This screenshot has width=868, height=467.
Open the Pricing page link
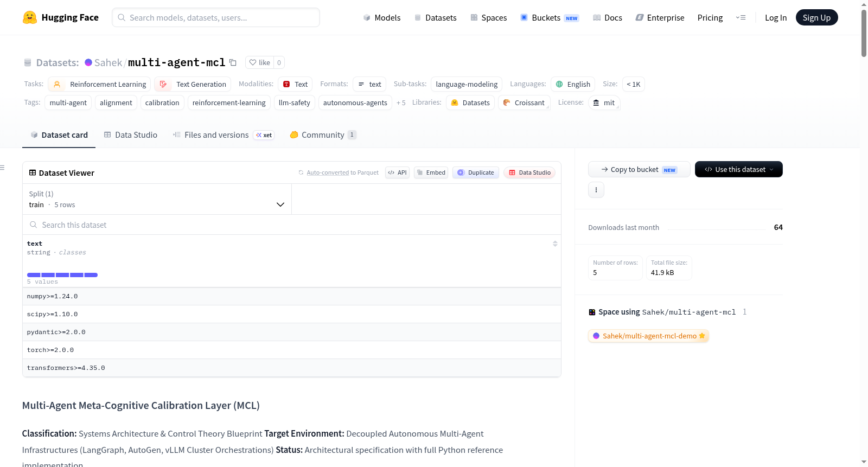tap(710, 17)
